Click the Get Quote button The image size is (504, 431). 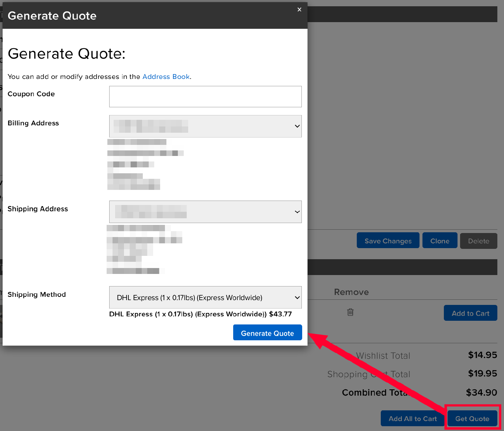(472, 418)
